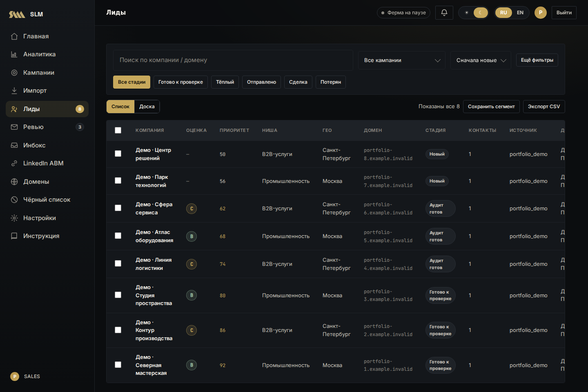Click the Домены globe icon
Viewport: 588px width, 392px height.
[x=14, y=182]
